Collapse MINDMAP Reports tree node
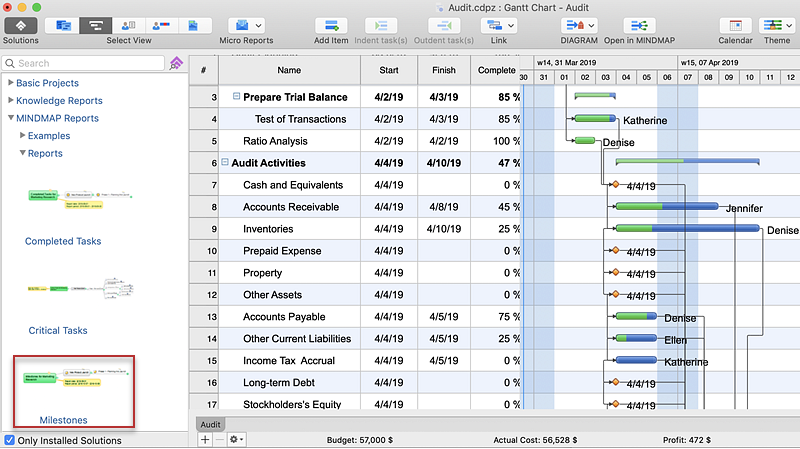The width and height of the screenshot is (800, 449). point(11,118)
